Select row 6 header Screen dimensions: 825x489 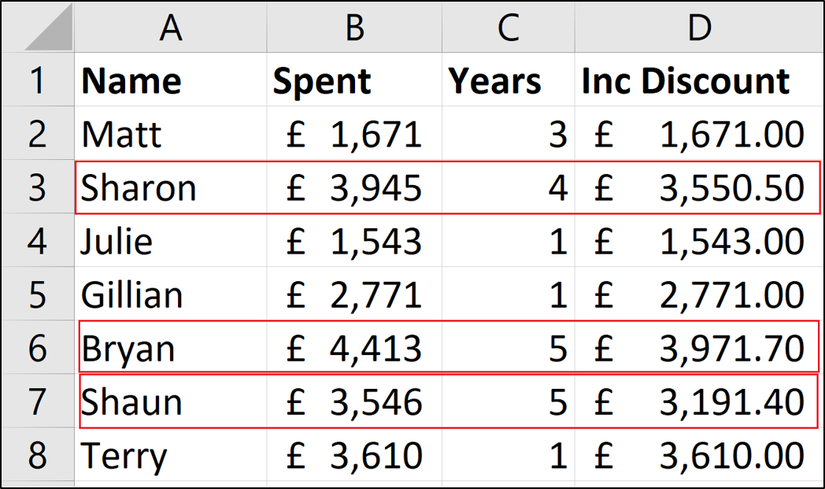click(x=37, y=348)
